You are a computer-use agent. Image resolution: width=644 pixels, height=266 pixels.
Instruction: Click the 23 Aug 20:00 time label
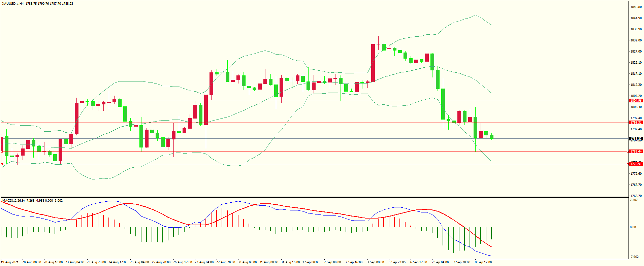point(96,262)
